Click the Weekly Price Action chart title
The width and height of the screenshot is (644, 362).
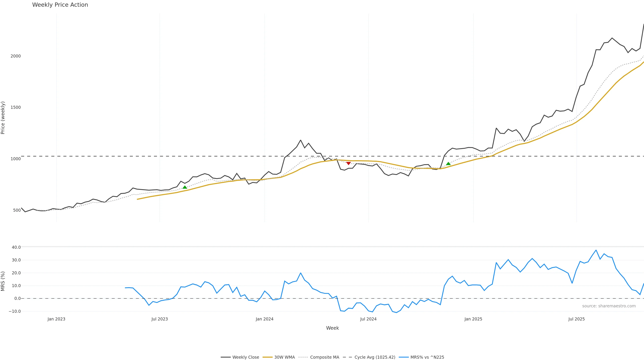[x=60, y=5]
